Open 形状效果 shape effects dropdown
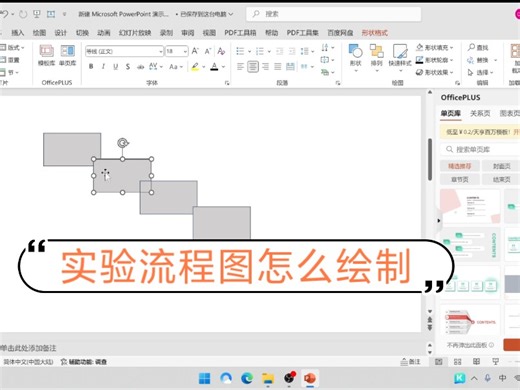The height and width of the screenshot is (390, 520). [434, 72]
